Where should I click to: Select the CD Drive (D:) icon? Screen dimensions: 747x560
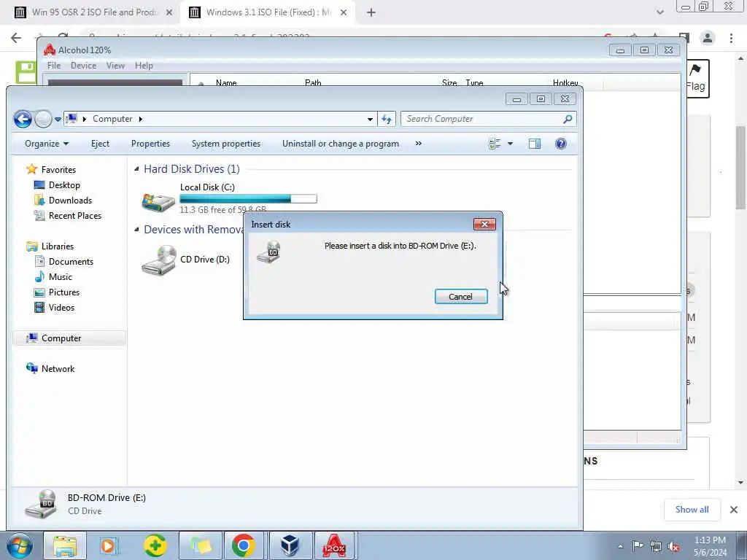(158, 260)
